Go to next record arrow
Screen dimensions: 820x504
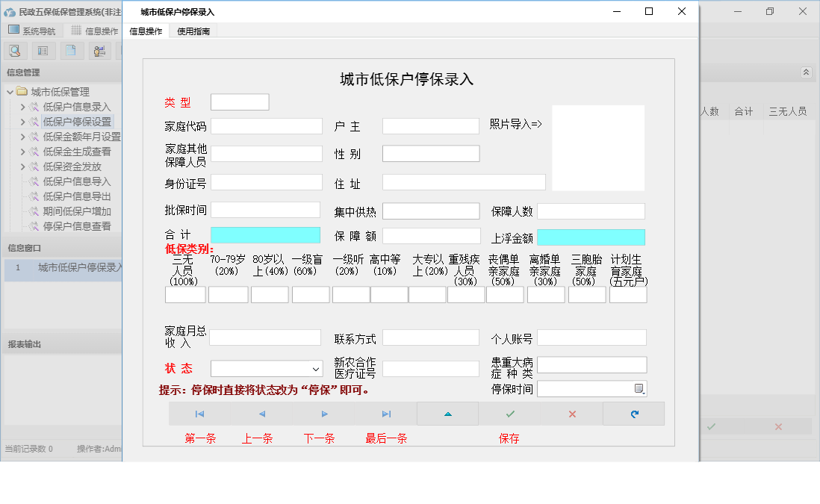click(x=324, y=414)
